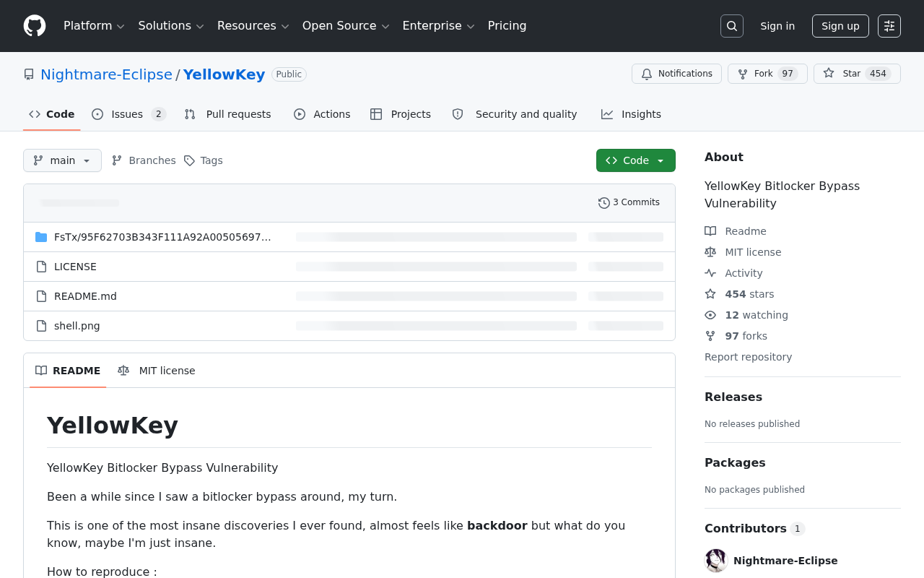Viewport: 924px width, 578px height.
Task: Click the history clock icon beside 3 Commits
Action: tap(604, 203)
